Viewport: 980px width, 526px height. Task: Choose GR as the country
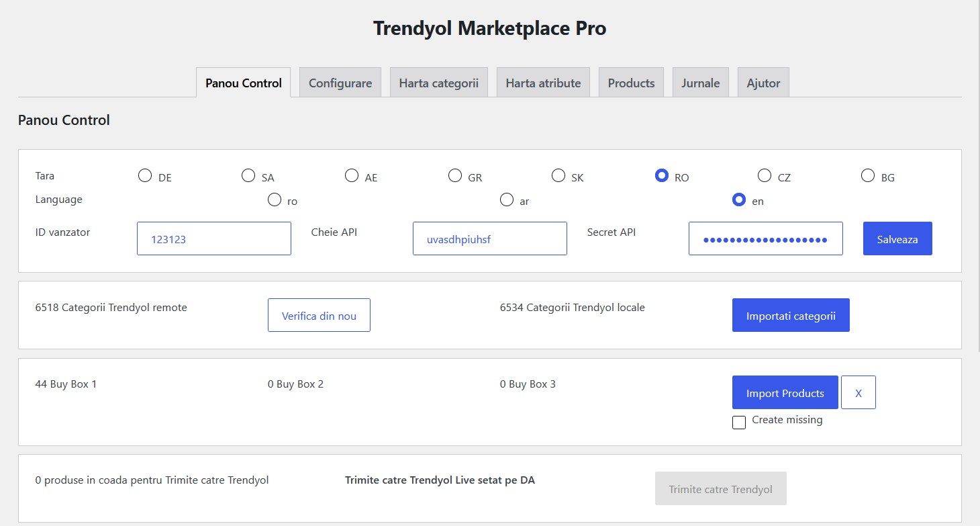tap(454, 176)
